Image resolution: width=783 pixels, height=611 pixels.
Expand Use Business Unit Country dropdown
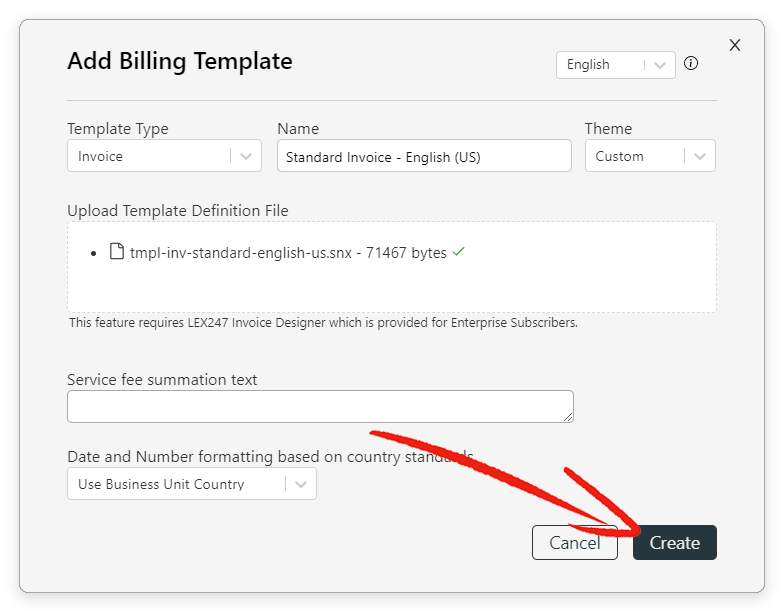click(192, 484)
